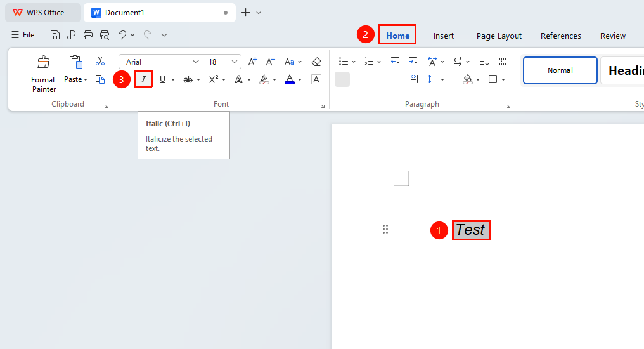644x349 pixels.
Task: Click the Save icon in quick access toolbar
Action: click(x=55, y=35)
